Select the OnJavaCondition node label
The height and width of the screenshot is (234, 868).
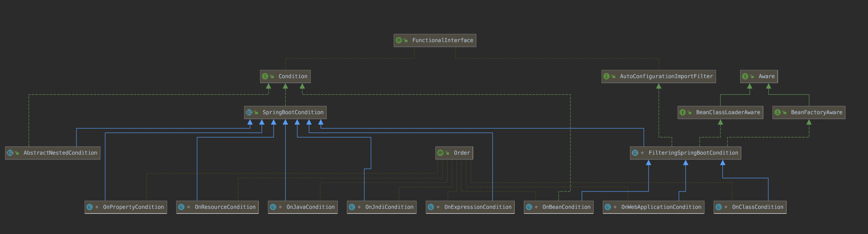pyautogui.click(x=310, y=207)
